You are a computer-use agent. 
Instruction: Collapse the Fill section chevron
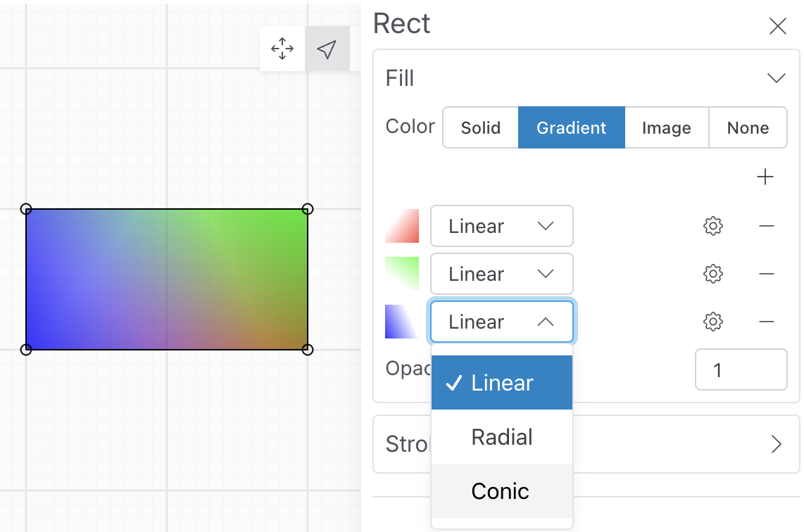tap(776, 78)
